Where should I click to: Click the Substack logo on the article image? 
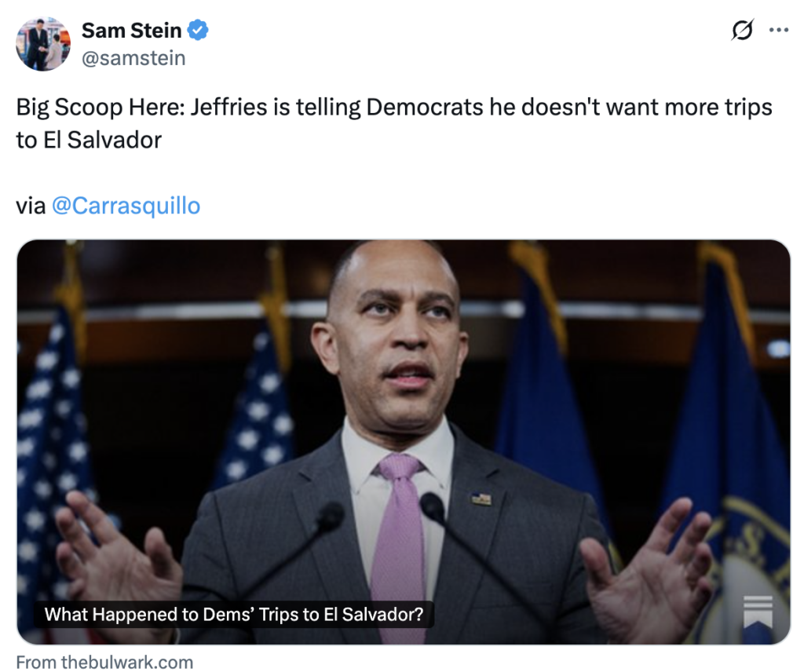pos(758,612)
